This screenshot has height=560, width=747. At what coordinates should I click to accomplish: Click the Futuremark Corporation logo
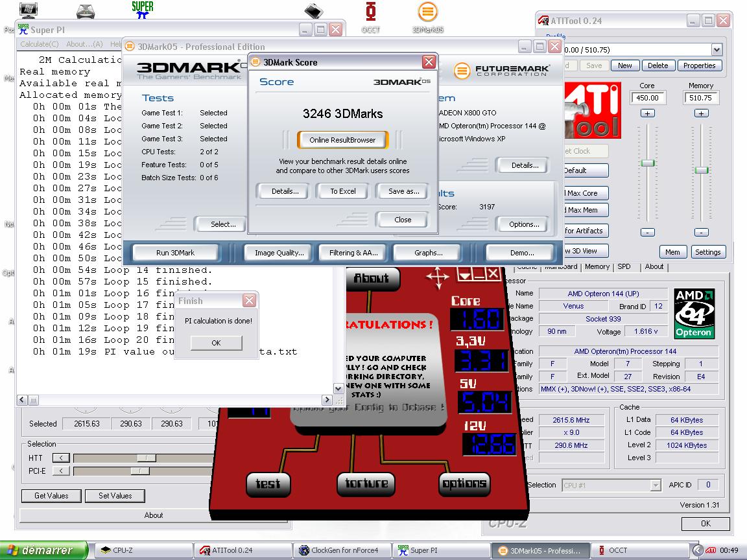pos(501,71)
